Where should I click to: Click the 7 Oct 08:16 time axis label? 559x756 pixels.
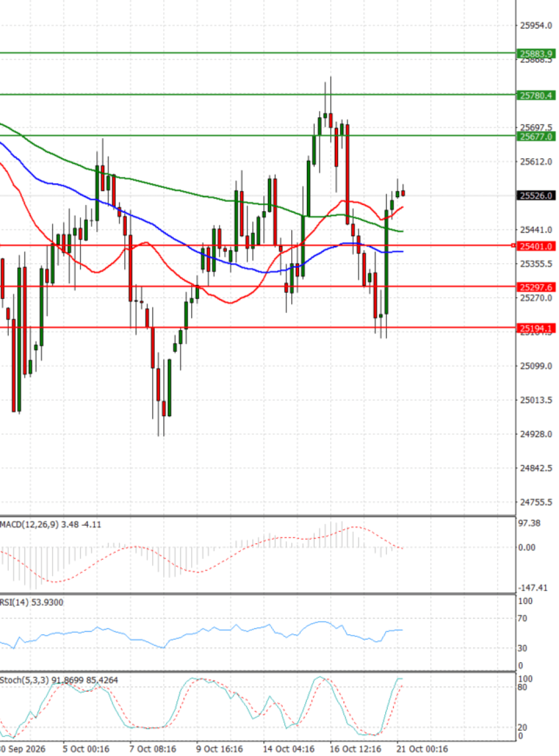pos(153,749)
